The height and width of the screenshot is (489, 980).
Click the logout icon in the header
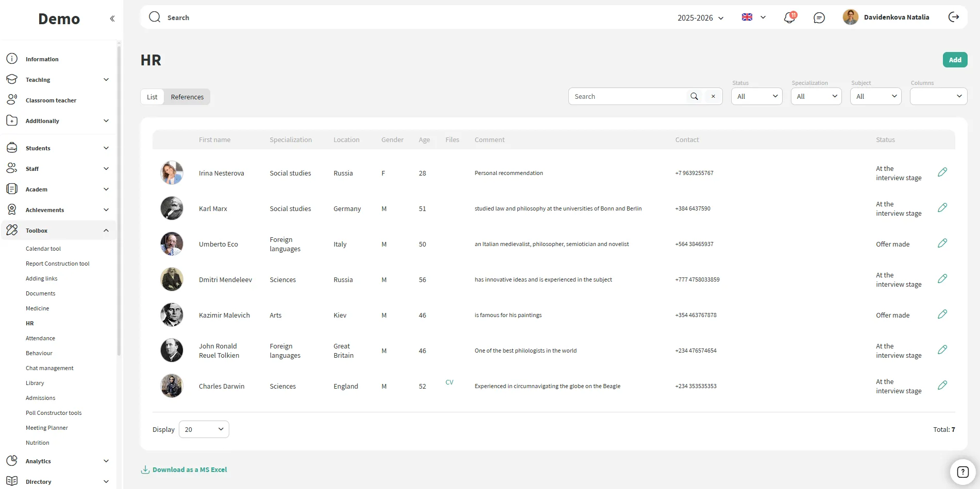(x=954, y=18)
